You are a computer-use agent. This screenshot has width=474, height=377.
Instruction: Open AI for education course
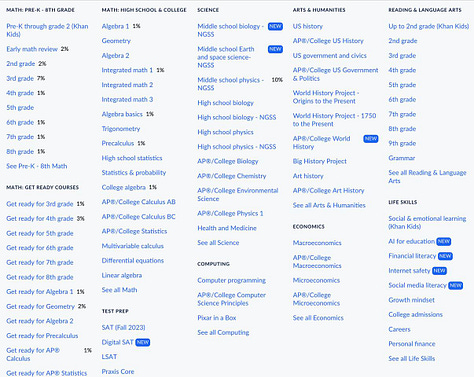click(x=412, y=241)
